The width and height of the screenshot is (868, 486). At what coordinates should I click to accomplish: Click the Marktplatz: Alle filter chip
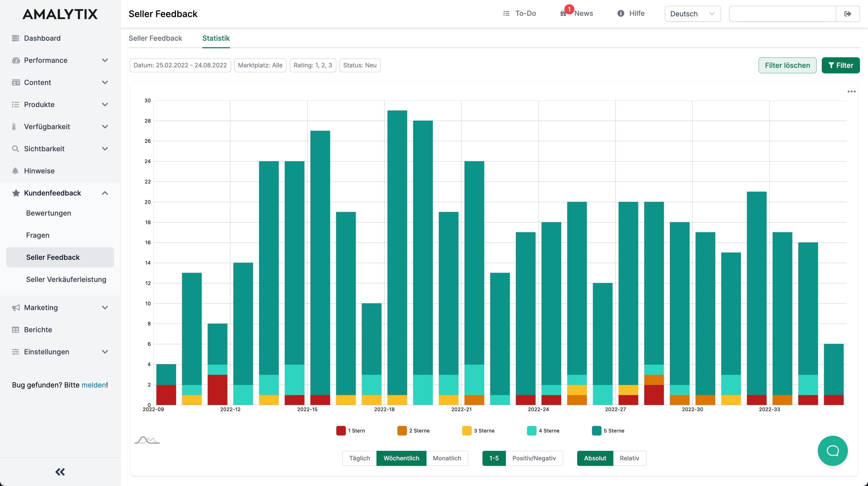click(260, 65)
